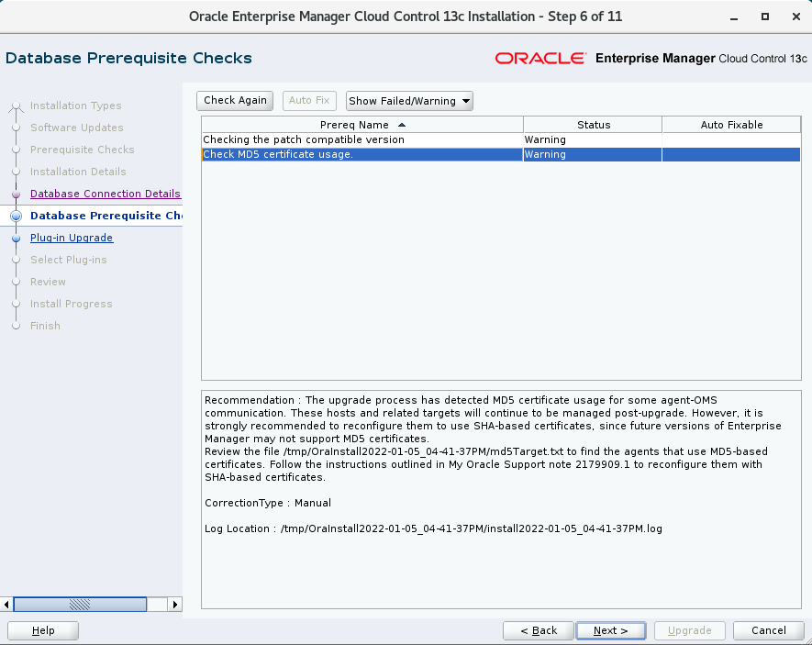Click the Prerequisite Checks sidebar step

(83, 150)
